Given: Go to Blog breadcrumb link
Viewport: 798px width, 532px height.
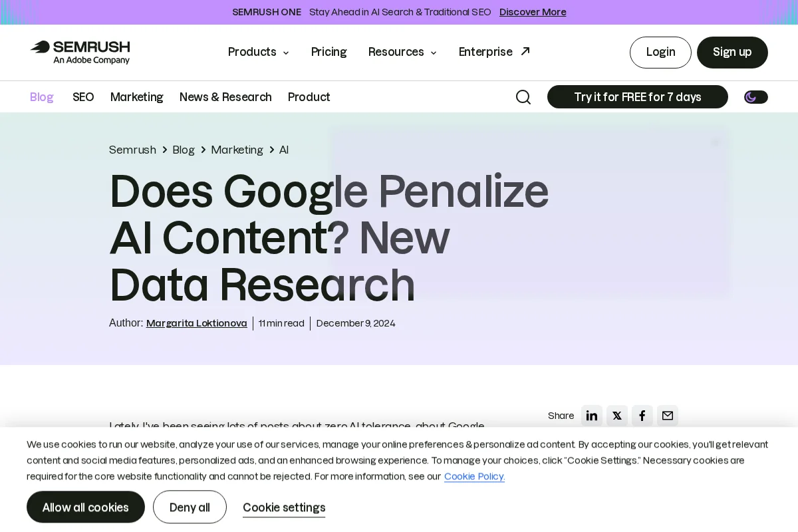Looking at the screenshot, I should coord(184,150).
